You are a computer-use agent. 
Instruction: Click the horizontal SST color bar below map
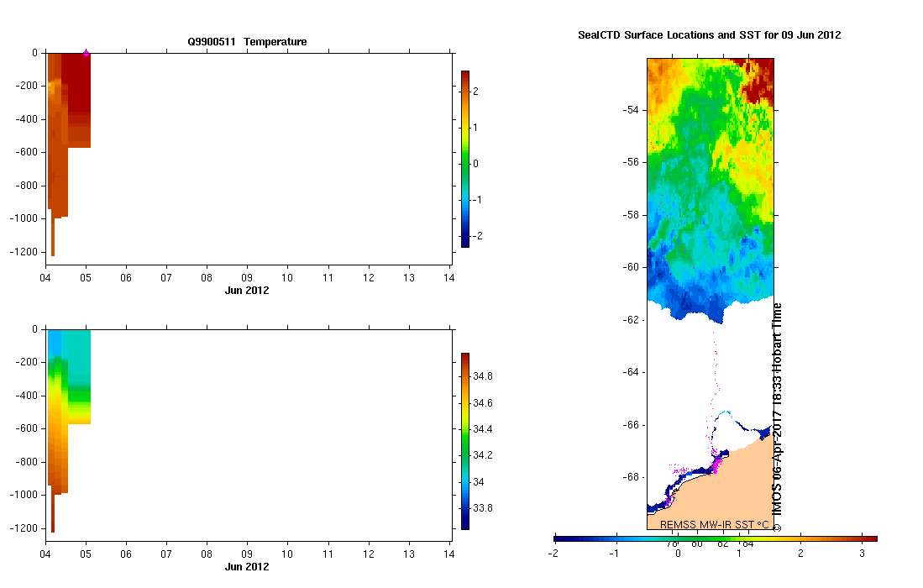coord(716,538)
